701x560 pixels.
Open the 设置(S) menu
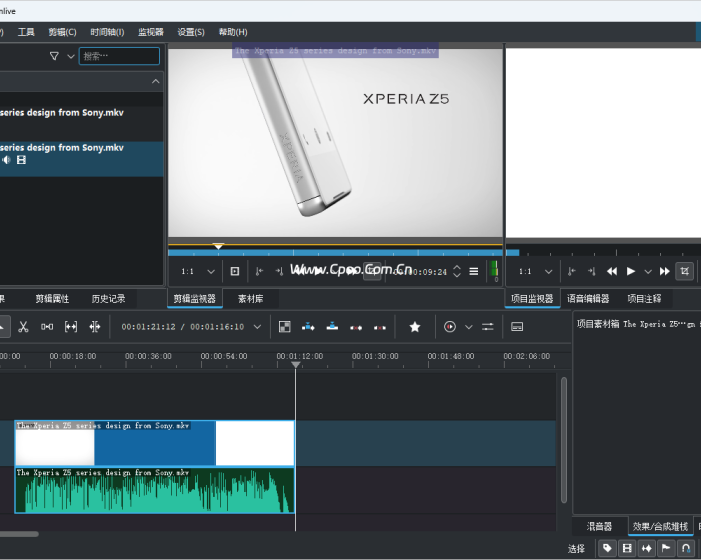click(x=191, y=32)
